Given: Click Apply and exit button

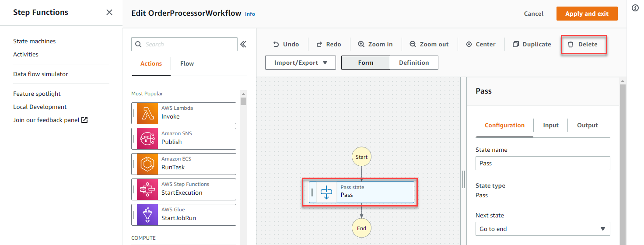Looking at the screenshot, I should [x=587, y=14].
